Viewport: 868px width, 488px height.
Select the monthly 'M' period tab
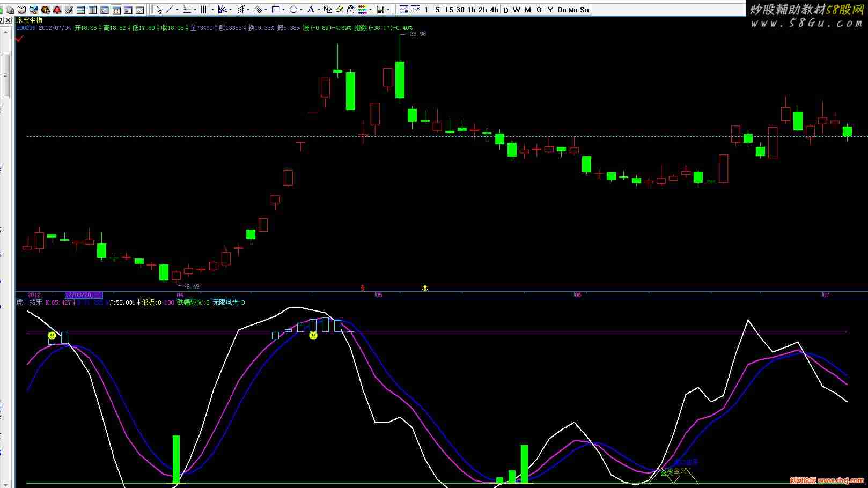527,10
